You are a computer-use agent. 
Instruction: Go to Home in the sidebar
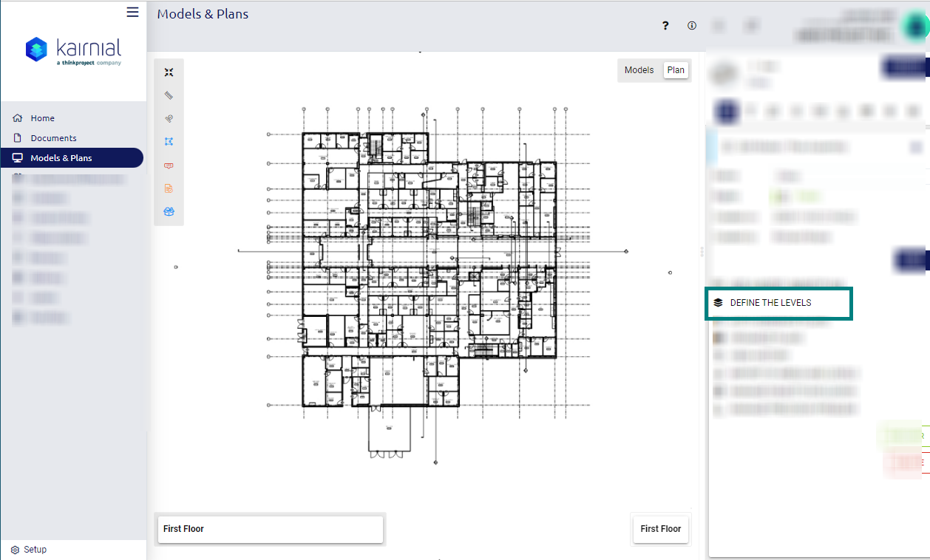tap(42, 118)
